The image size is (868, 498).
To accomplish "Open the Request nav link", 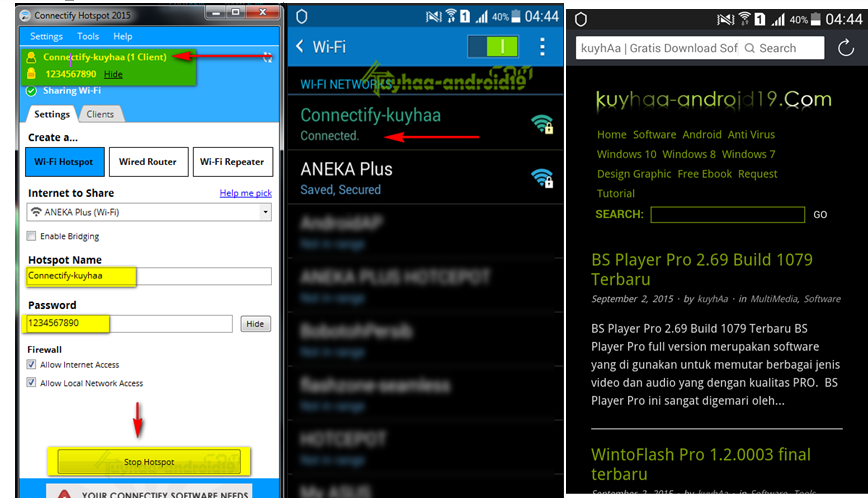I will coord(757,174).
